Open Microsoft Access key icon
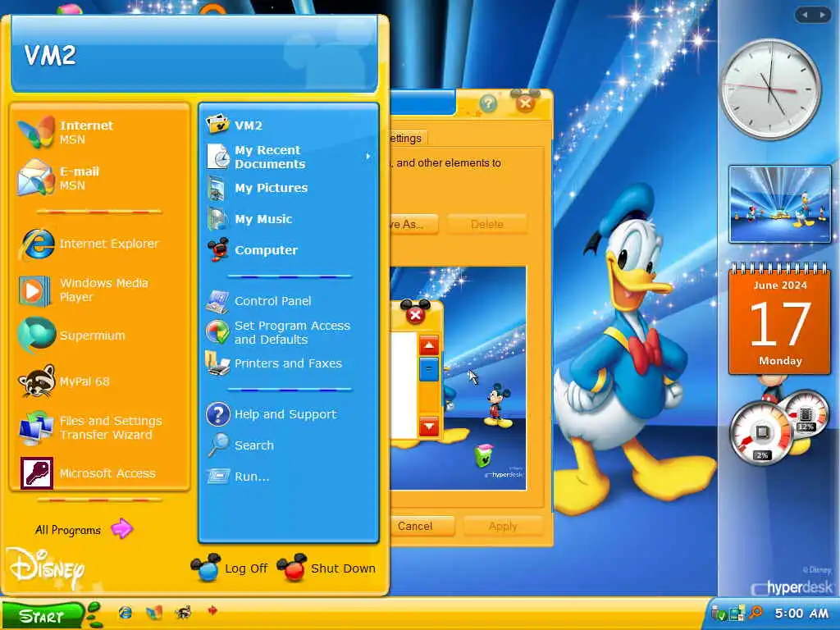 pyautogui.click(x=36, y=473)
